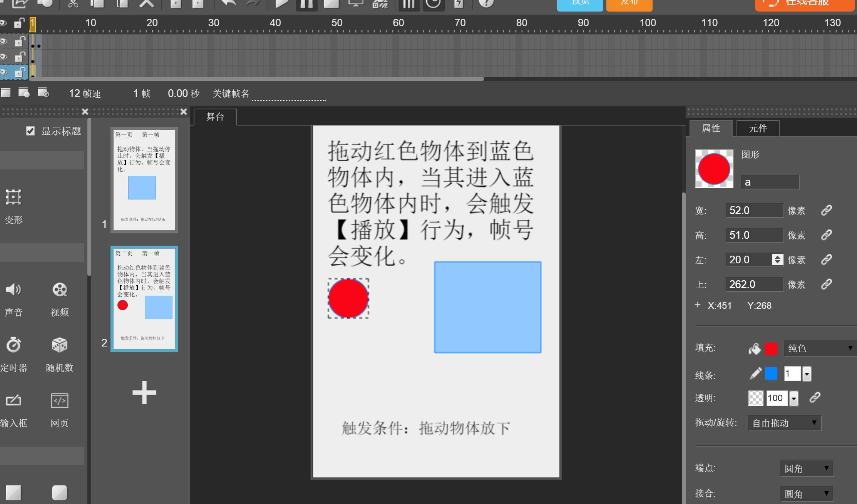Open the opacity 100 dropdown arrow
This screenshot has height=504, width=857.
pyautogui.click(x=794, y=399)
